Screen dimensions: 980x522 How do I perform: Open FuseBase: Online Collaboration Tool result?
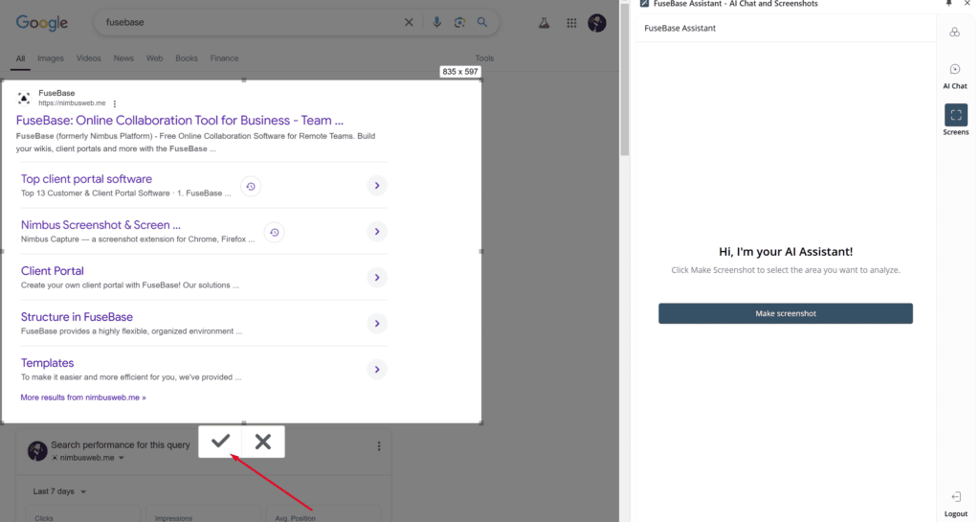coord(180,120)
